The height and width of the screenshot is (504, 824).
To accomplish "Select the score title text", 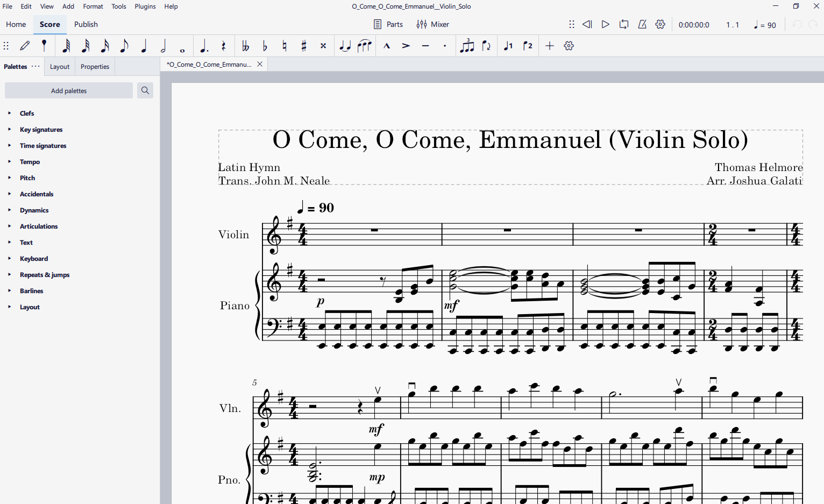I will (x=510, y=140).
